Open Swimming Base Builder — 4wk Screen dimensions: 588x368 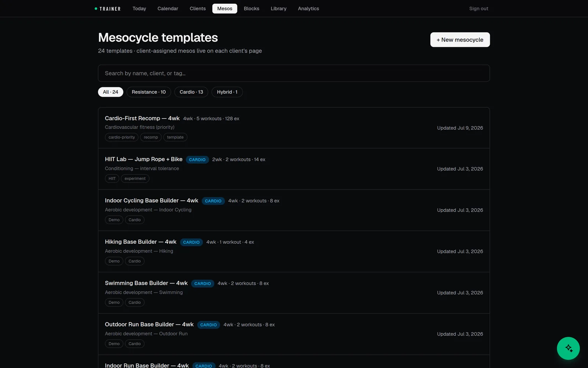[294, 293]
